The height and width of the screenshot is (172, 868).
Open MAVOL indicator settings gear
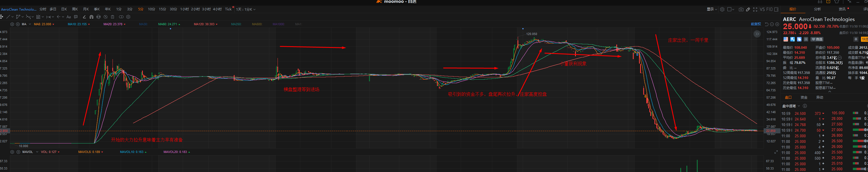[x=12, y=152]
